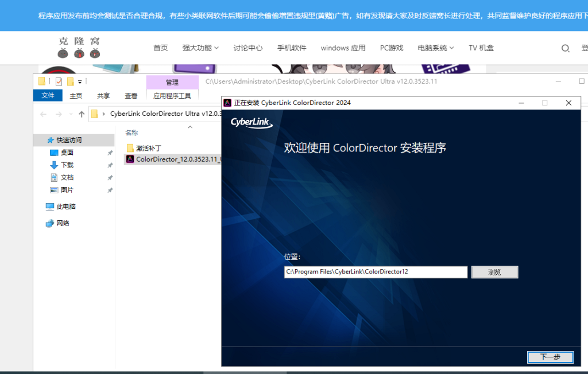Open the PC游戏 nav link
Image resolution: width=588 pixels, height=374 pixels.
tap(392, 48)
